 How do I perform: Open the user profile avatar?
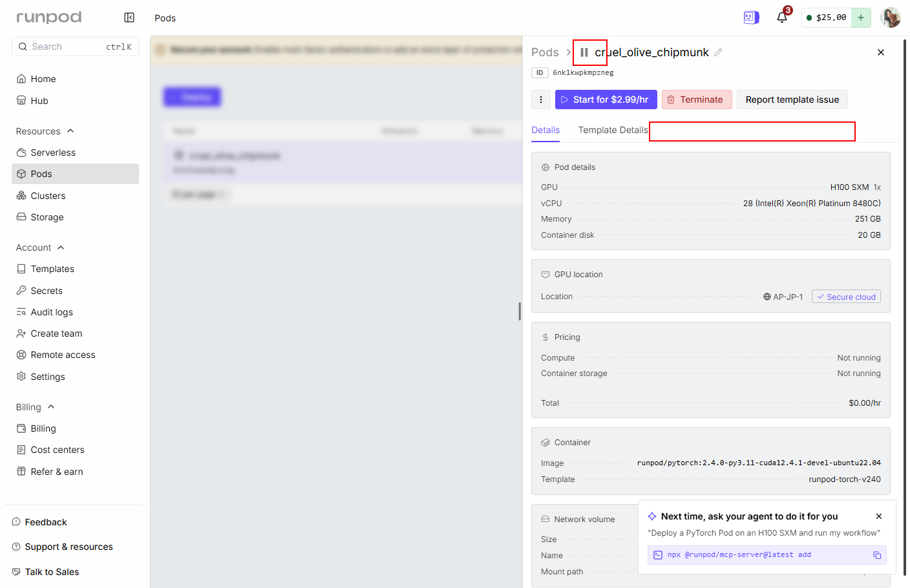(x=891, y=17)
